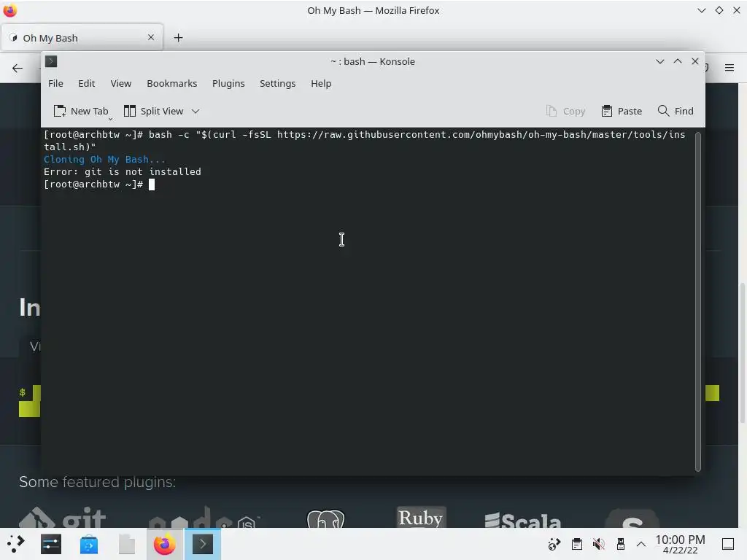This screenshot has height=560, width=747.
Task: Click the Firefox page vertical scrollbar
Action: tap(742, 352)
